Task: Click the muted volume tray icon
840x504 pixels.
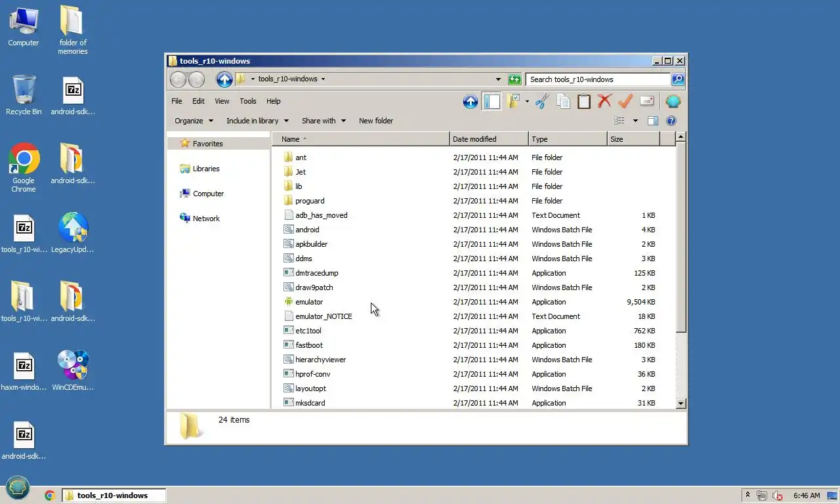Action: coord(778,495)
